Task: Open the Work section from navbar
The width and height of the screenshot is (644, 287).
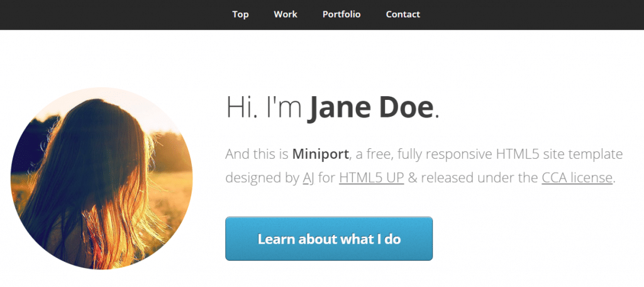Action: [286, 14]
